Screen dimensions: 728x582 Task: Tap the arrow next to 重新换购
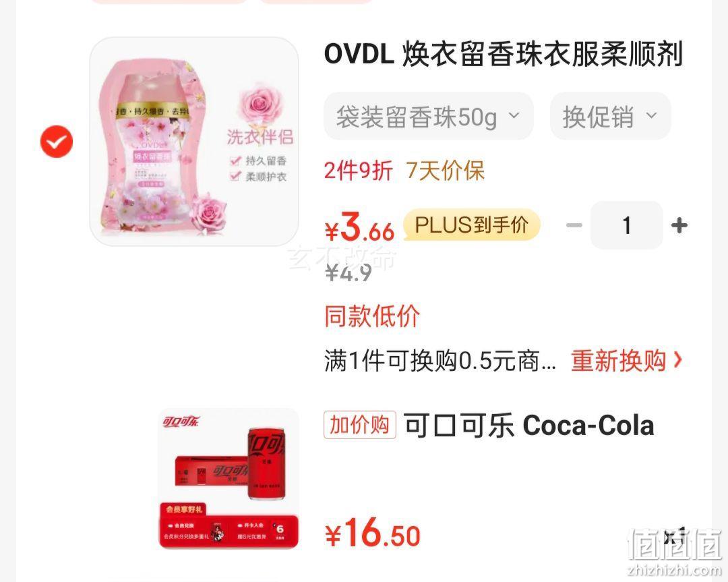(677, 359)
